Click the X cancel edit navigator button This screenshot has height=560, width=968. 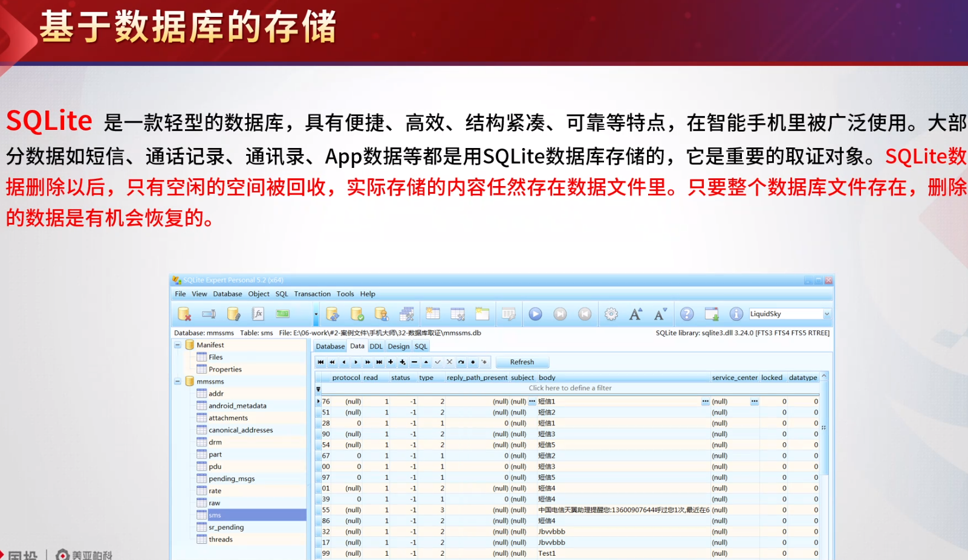click(x=449, y=362)
